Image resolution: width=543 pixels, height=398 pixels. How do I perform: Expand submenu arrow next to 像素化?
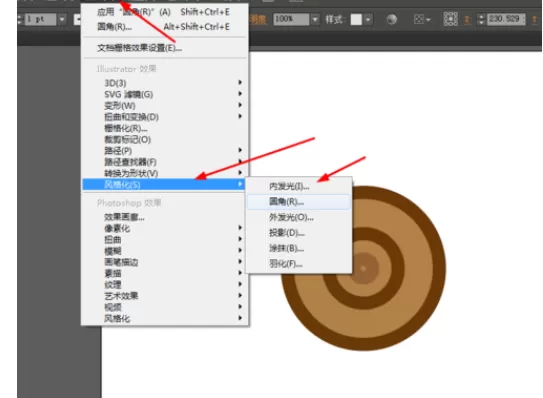pos(240,228)
